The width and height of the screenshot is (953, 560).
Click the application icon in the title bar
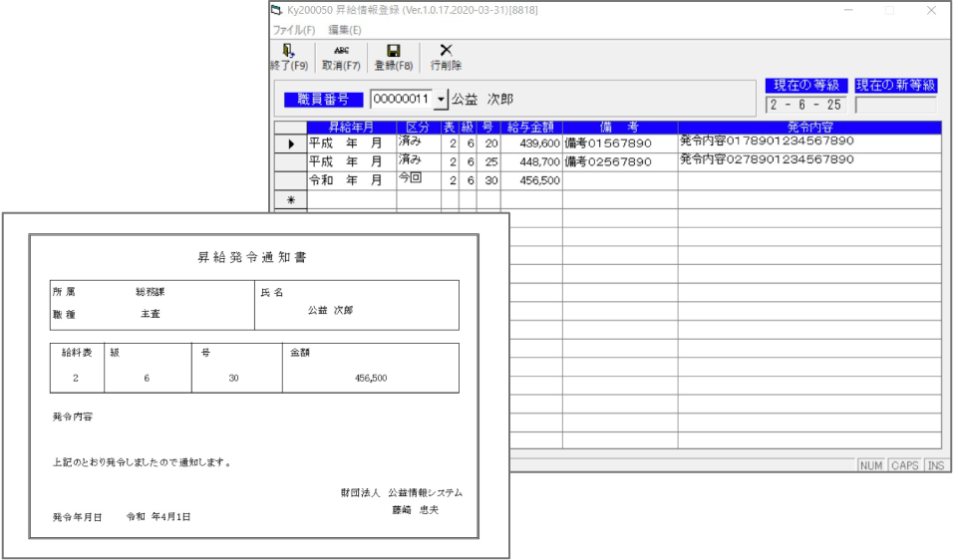point(277,10)
